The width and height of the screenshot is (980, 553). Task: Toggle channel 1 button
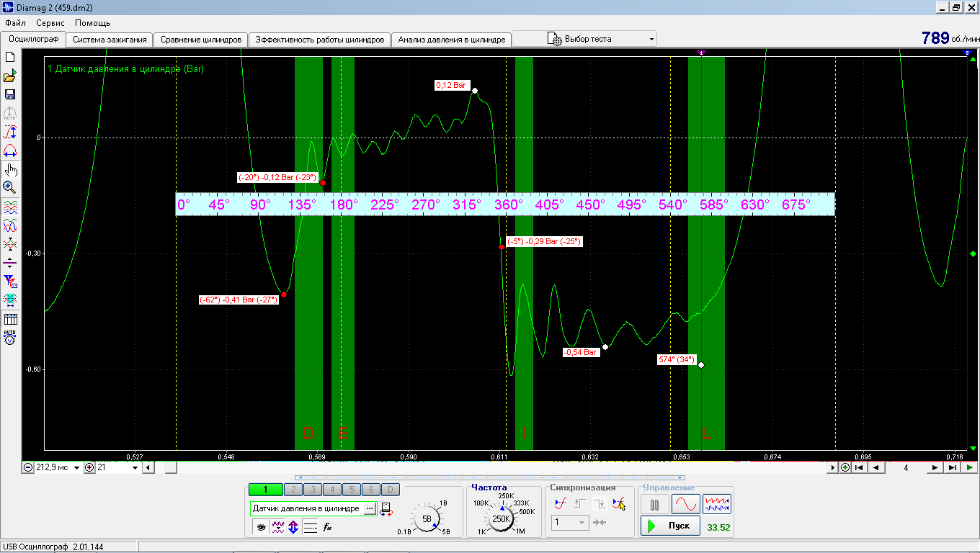click(265, 490)
